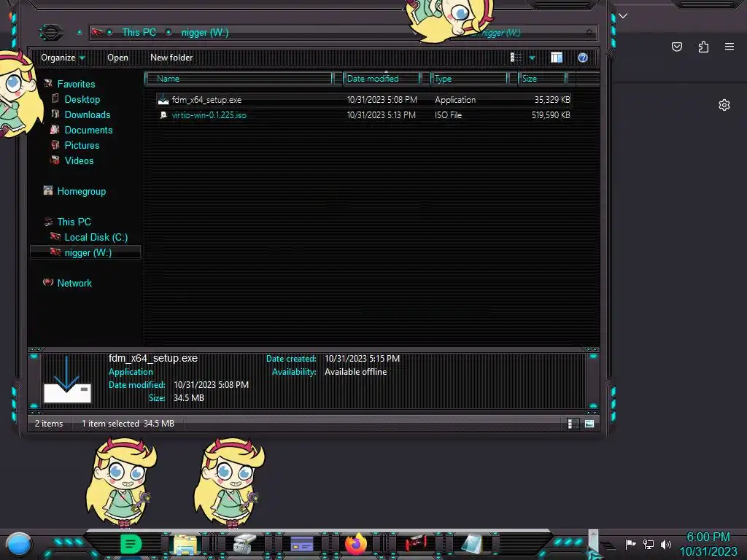Switch to details view in status bar
Viewport: 747px width, 560px height.
573,424
